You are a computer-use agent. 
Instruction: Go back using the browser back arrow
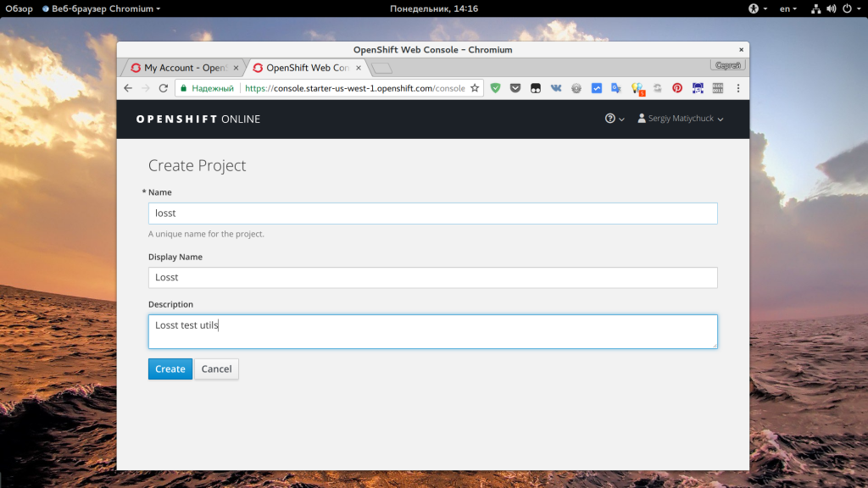click(128, 88)
